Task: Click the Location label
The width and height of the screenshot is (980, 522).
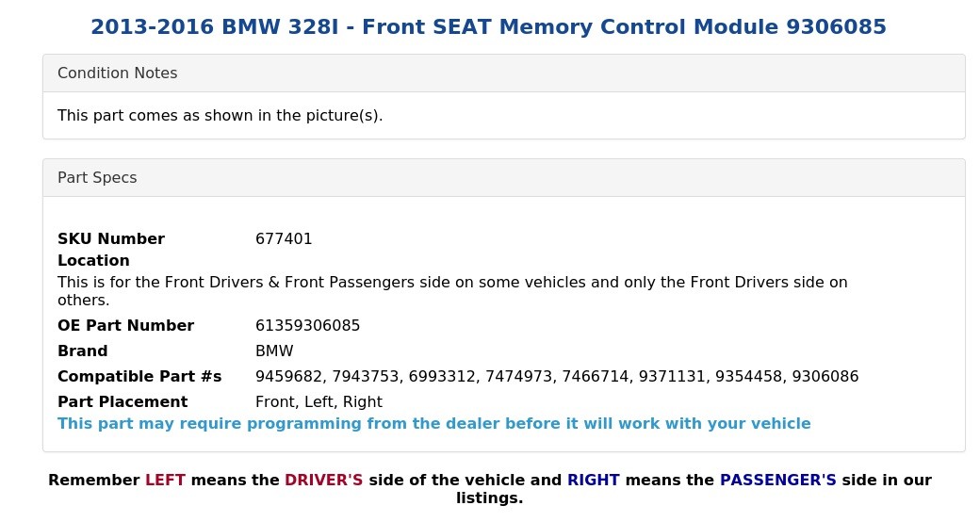Action: point(93,260)
